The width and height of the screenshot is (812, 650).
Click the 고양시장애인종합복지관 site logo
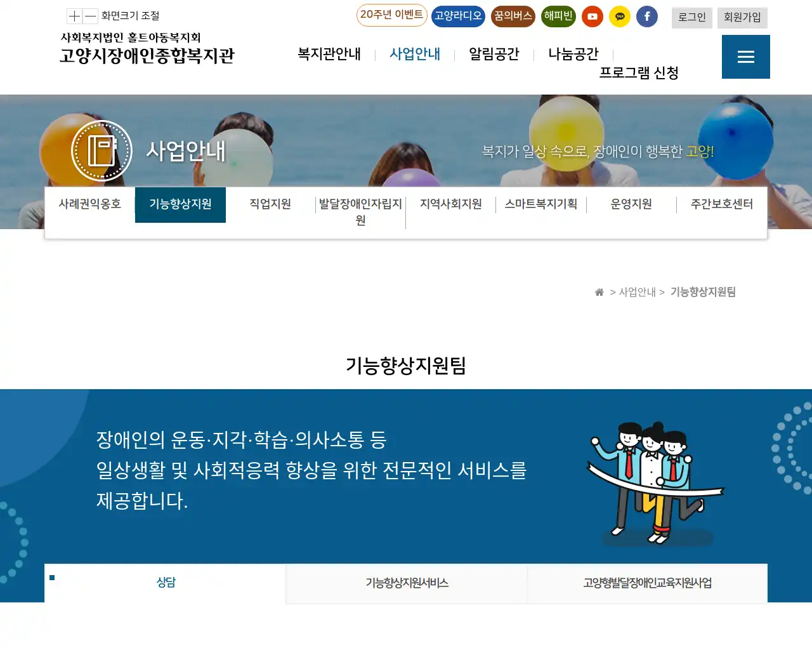147,48
